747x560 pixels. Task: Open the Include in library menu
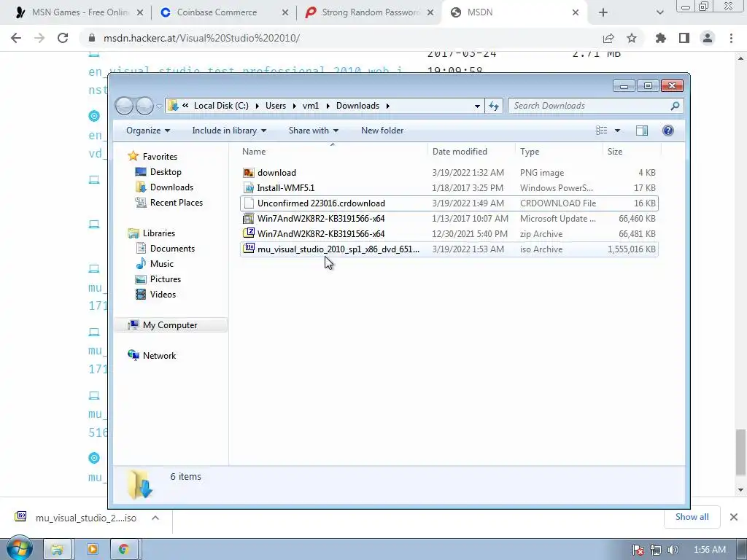pos(229,131)
